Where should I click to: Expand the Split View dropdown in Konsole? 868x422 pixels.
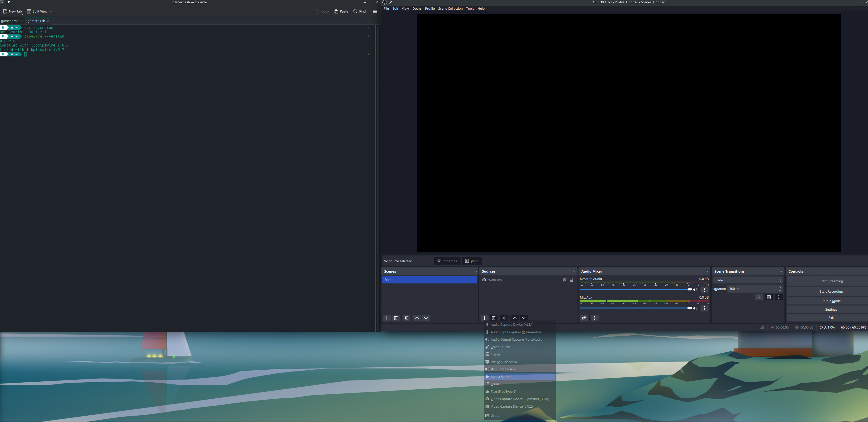(x=51, y=11)
